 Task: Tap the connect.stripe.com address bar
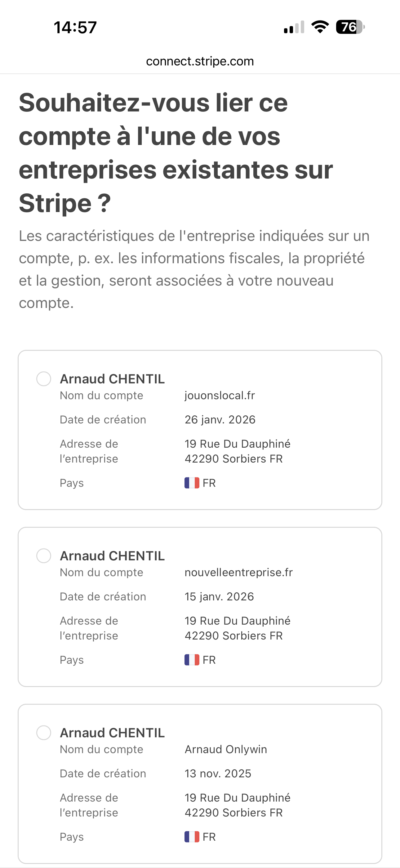(x=200, y=61)
